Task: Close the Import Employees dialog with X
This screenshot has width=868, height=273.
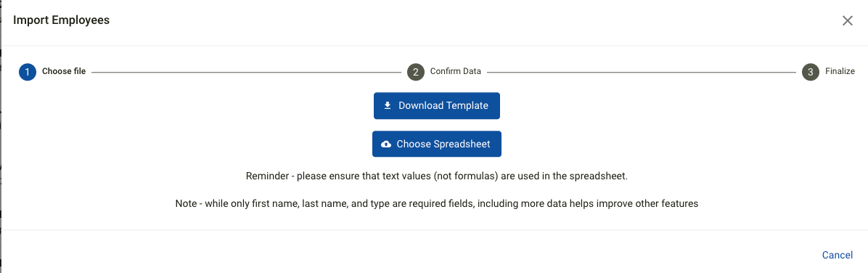Action: (848, 20)
